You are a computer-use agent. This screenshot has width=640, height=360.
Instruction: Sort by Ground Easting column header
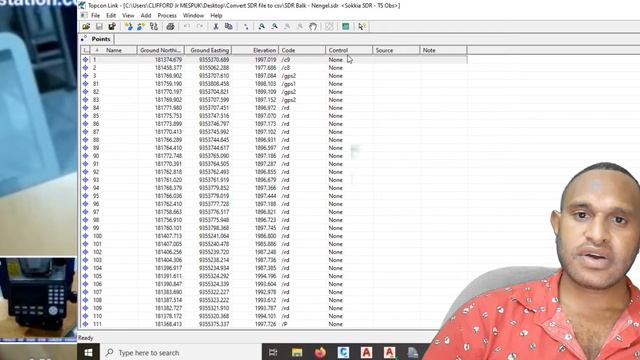(209, 50)
